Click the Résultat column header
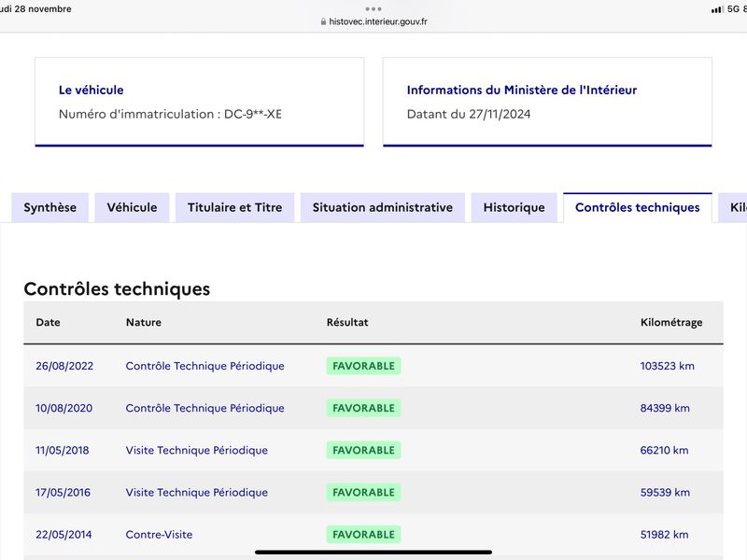Image resolution: width=747 pixels, height=560 pixels. tap(347, 322)
